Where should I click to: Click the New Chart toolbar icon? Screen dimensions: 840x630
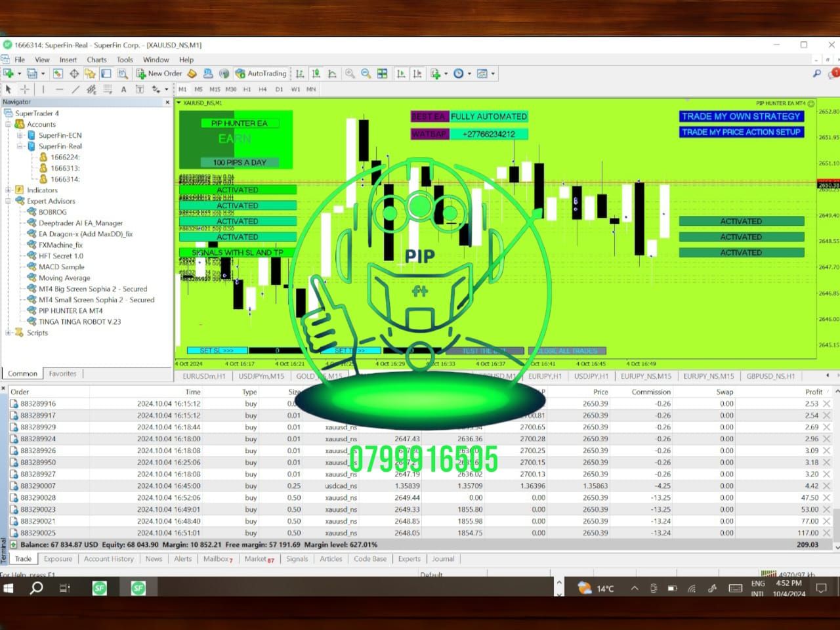9,73
